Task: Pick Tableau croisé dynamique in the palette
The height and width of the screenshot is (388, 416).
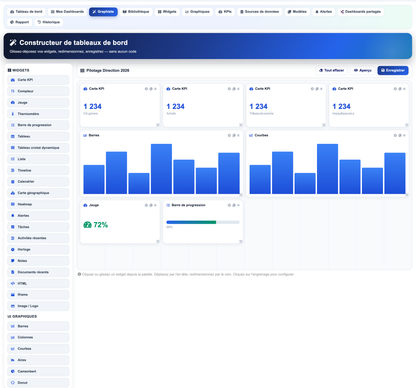Action: [38, 148]
